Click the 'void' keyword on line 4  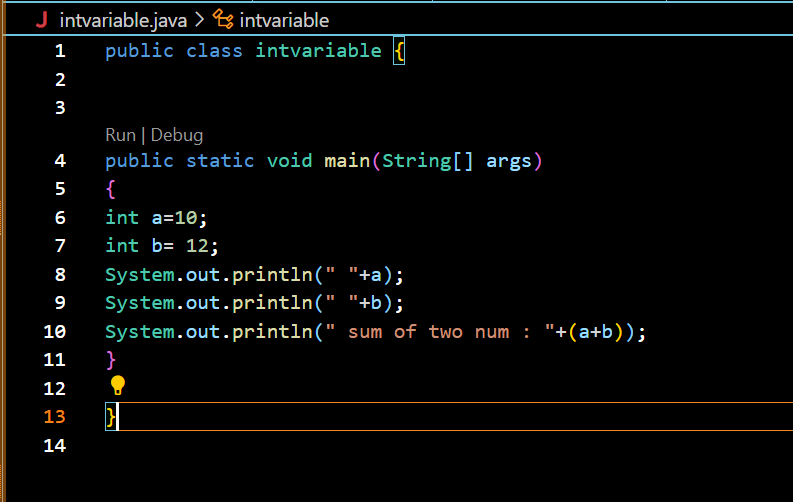click(290, 161)
